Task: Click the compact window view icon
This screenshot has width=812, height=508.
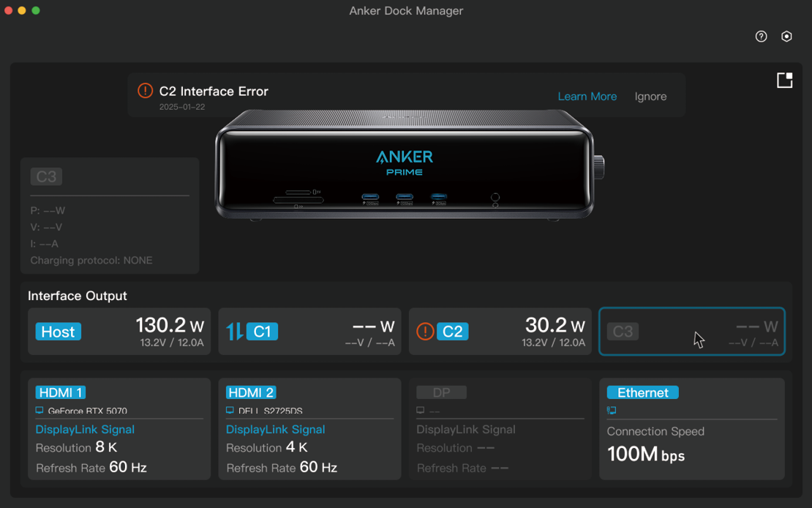Action: (x=784, y=81)
